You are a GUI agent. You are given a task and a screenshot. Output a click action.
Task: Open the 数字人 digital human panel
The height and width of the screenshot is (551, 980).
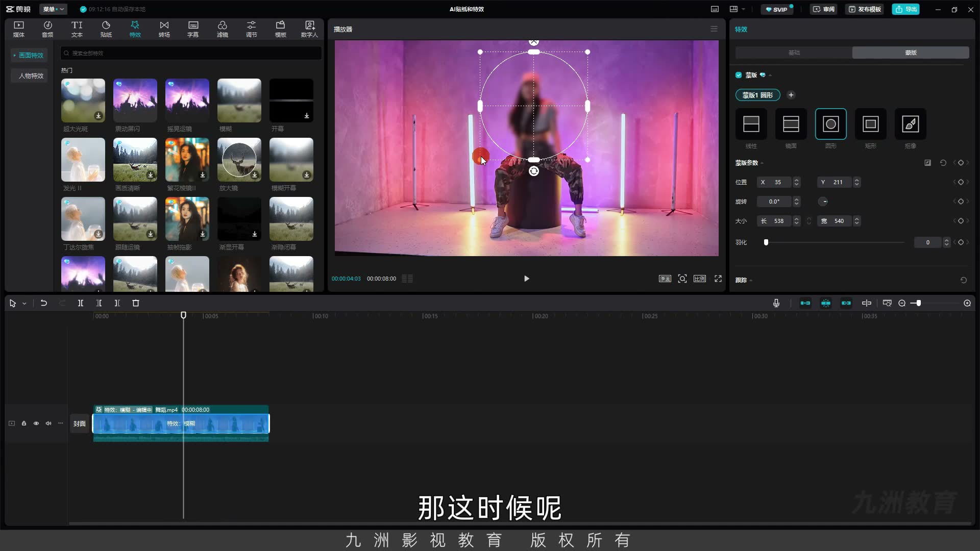pyautogui.click(x=309, y=29)
